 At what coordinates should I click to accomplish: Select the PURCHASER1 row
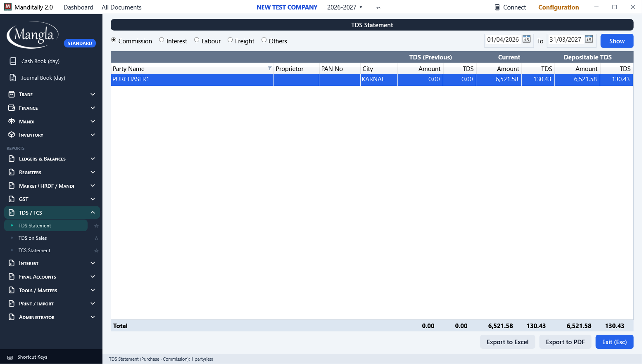click(x=372, y=80)
